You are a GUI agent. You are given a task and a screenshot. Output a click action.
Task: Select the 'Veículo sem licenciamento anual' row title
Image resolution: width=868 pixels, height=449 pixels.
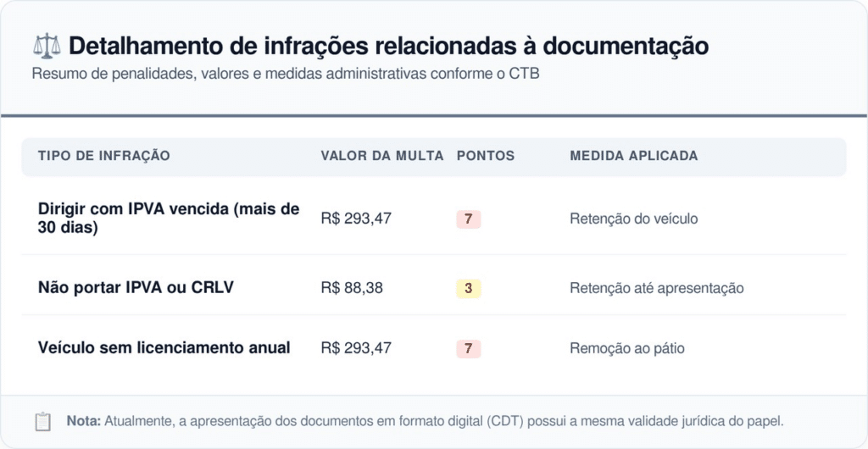coord(164,348)
